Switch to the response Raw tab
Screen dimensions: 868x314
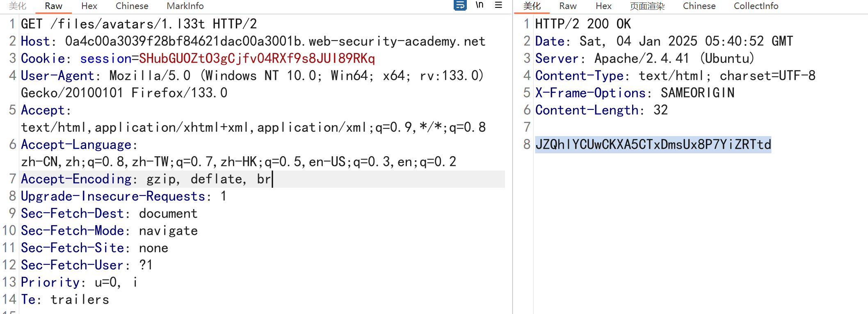click(568, 6)
